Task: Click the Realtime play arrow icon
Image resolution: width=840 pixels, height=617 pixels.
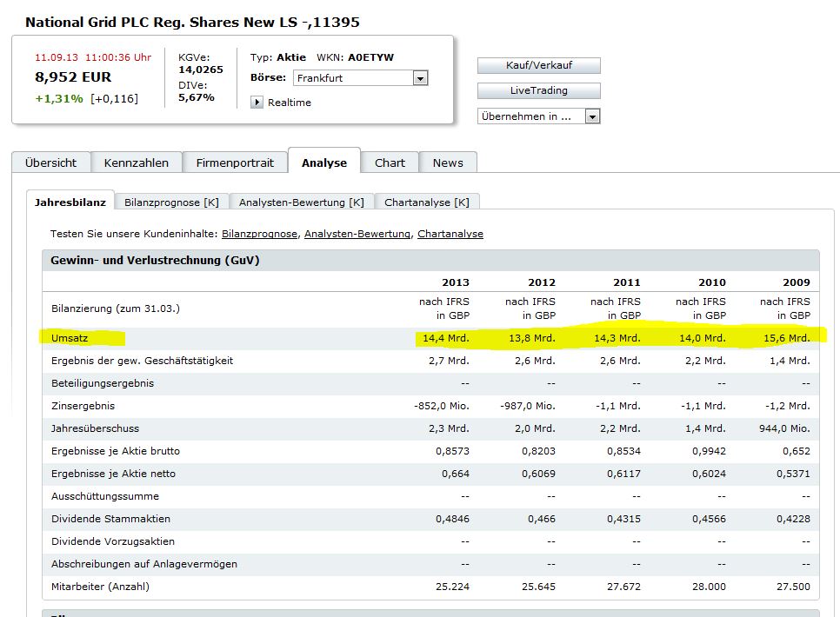Action: [x=257, y=103]
